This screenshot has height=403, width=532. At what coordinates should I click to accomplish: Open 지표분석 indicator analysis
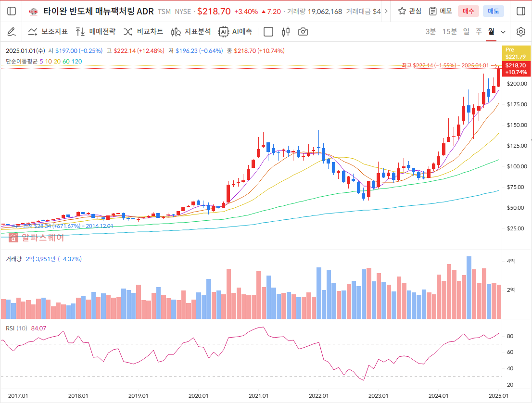pos(191,32)
